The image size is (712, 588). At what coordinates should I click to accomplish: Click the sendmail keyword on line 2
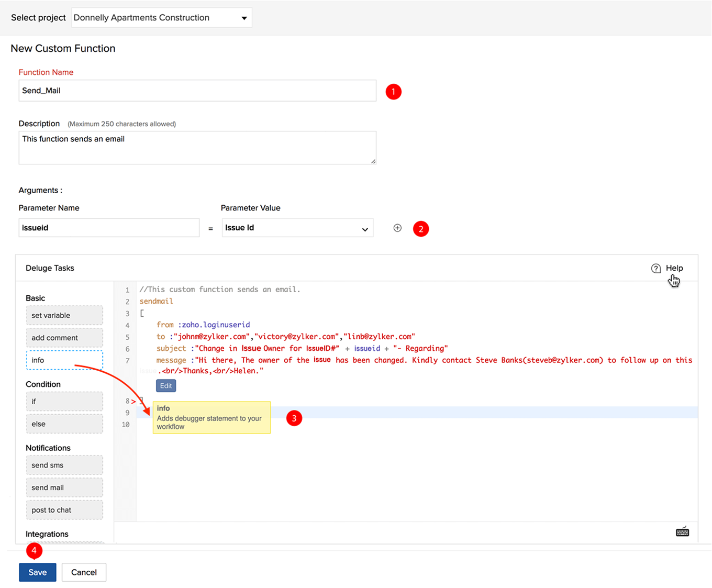pyautogui.click(x=156, y=301)
